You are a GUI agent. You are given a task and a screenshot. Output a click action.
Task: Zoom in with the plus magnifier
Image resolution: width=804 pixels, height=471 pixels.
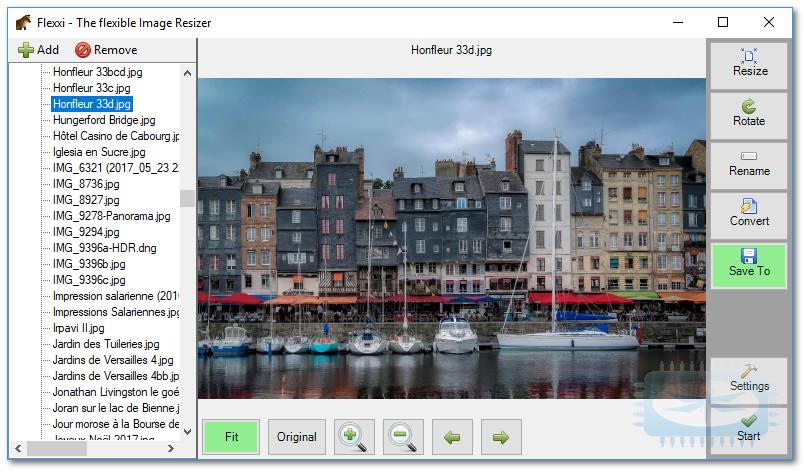click(354, 437)
